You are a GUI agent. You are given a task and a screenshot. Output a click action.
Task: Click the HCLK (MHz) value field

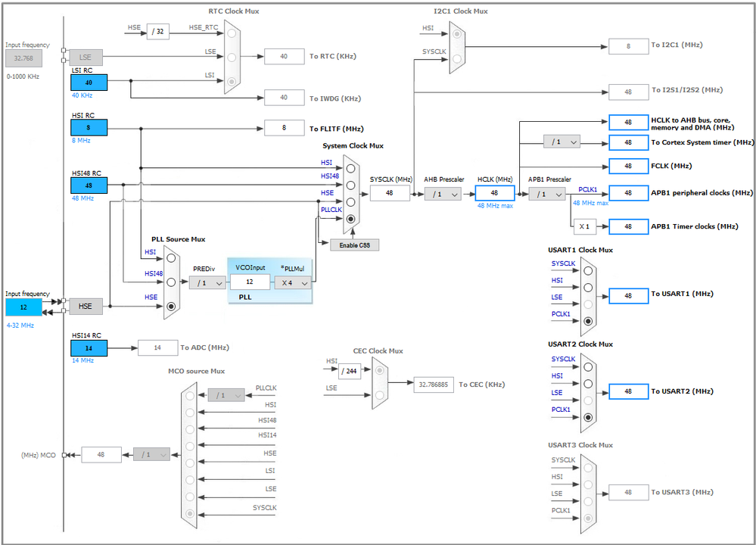click(x=495, y=193)
